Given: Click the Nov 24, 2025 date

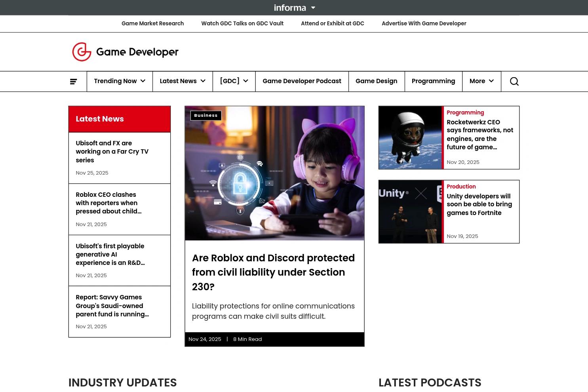Looking at the screenshot, I should (x=205, y=339).
